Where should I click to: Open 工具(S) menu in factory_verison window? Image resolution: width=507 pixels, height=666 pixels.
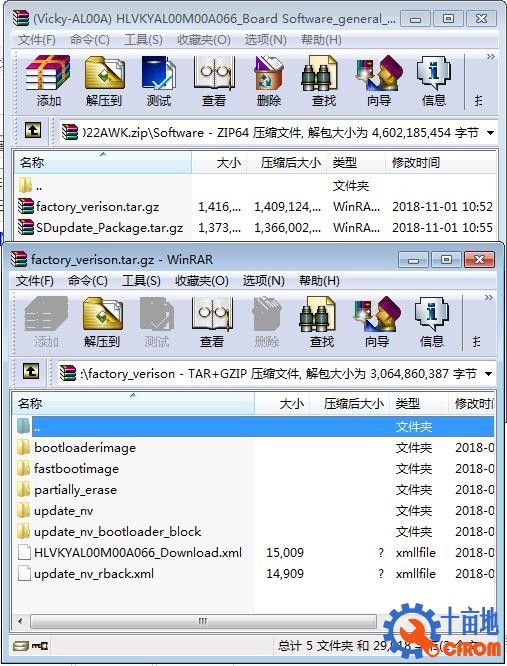[x=141, y=281]
